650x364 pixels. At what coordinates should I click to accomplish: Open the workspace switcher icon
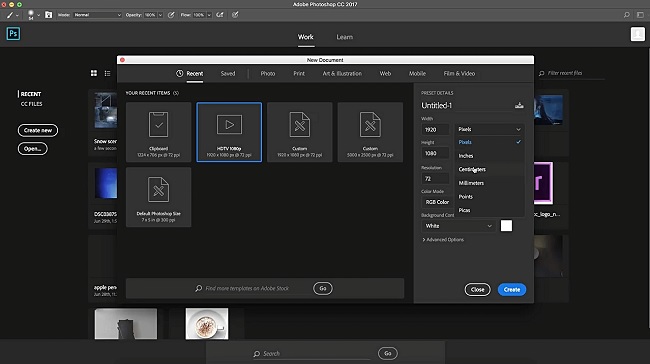coord(640,15)
